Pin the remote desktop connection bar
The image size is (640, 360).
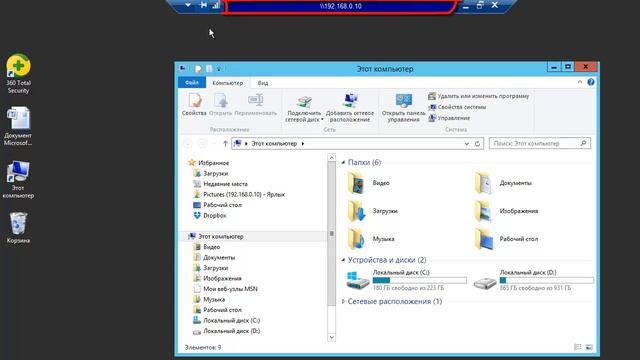203,5
